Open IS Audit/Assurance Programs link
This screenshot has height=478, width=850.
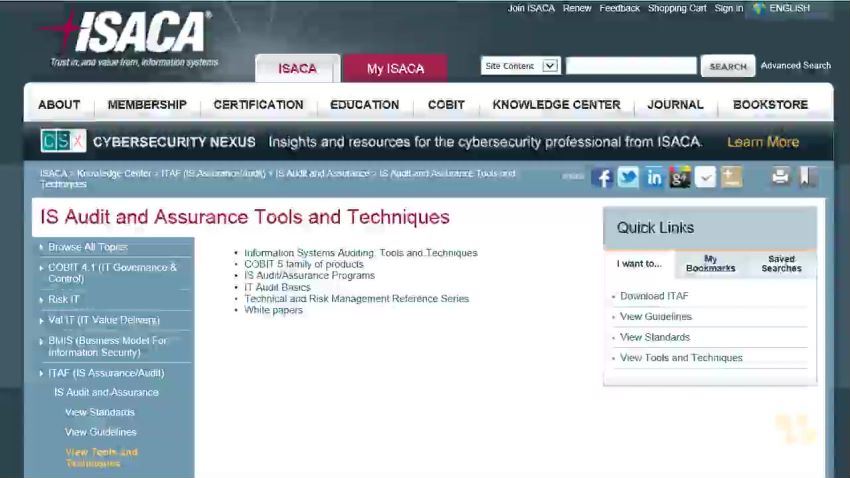(x=309, y=276)
